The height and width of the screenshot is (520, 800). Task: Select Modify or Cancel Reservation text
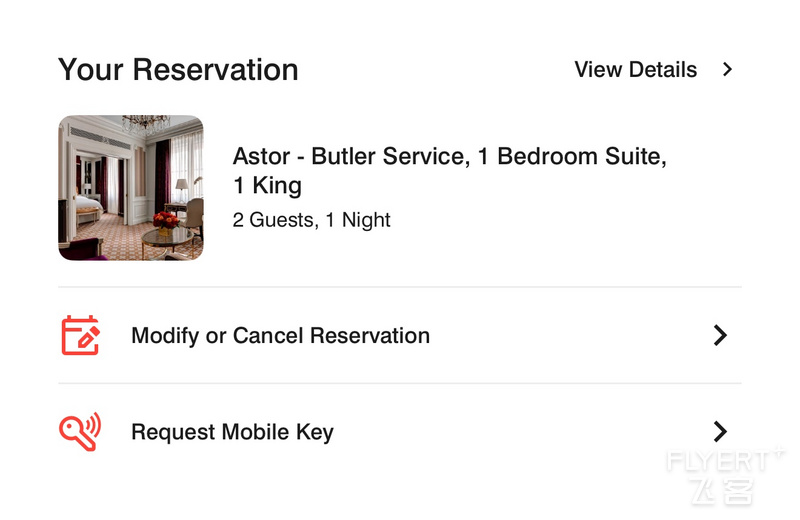click(281, 336)
